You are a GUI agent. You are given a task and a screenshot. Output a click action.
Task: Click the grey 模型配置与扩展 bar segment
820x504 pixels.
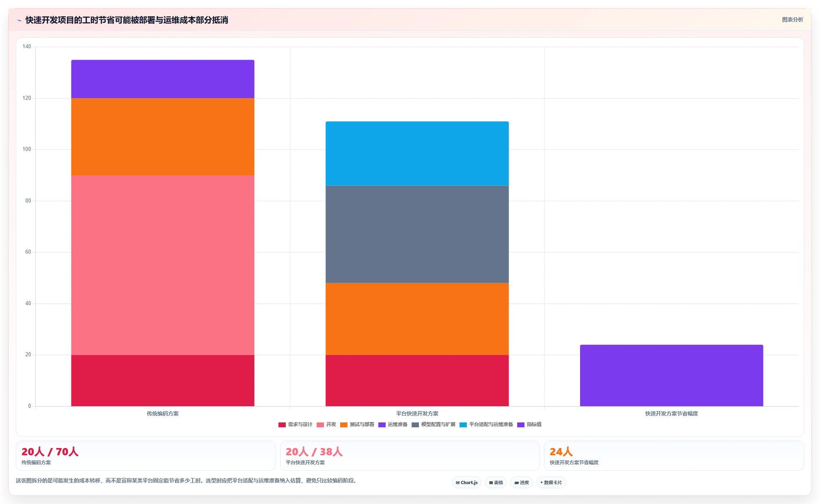(x=417, y=234)
